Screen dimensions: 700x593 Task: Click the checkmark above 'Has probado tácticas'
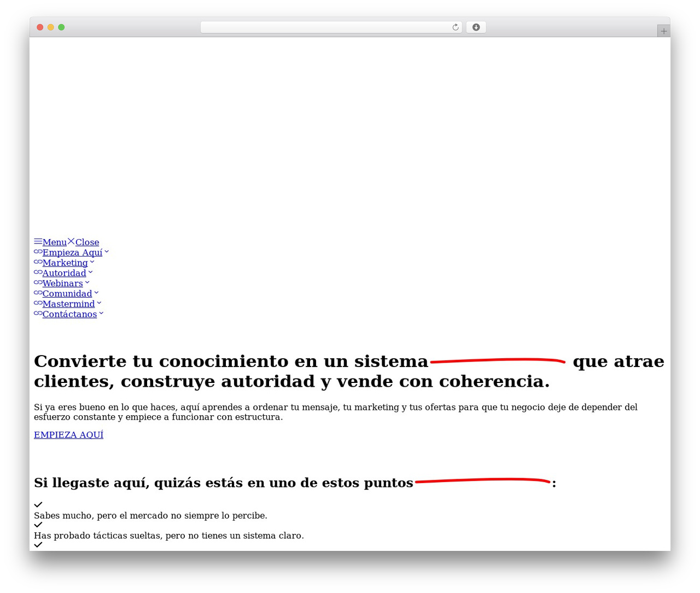coord(38,525)
